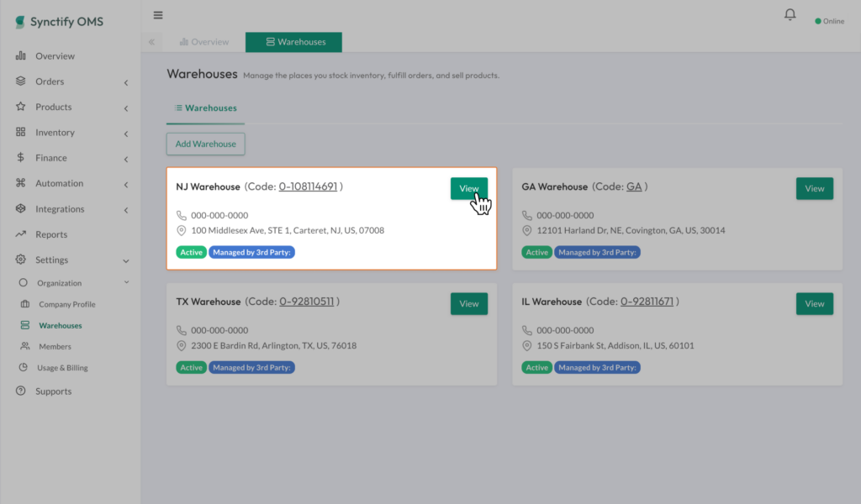Click IL Warehouse code 0-92811671 link
861x504 pixels.
click(647, 302)
